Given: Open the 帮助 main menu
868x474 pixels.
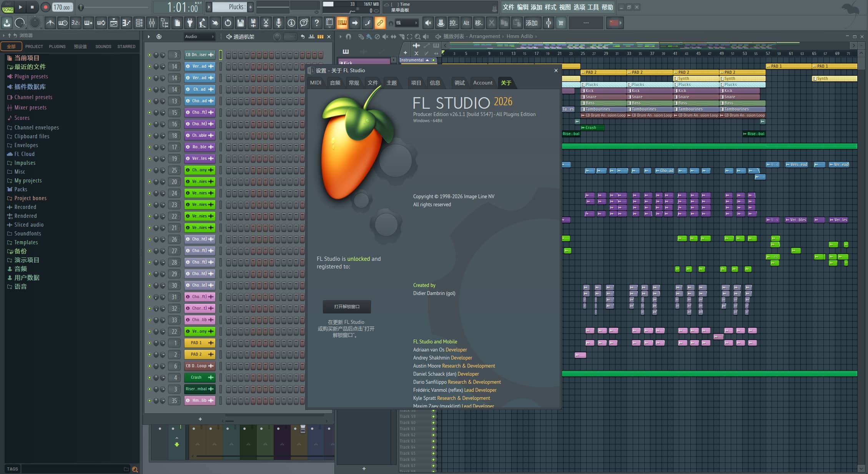Looking at the screenshot, I should pyautogui.click(x=607, y=7).
